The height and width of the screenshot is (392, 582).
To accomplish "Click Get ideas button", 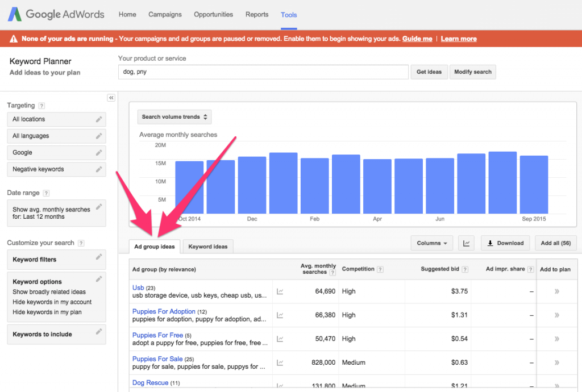I will click(x=429, y=72).
